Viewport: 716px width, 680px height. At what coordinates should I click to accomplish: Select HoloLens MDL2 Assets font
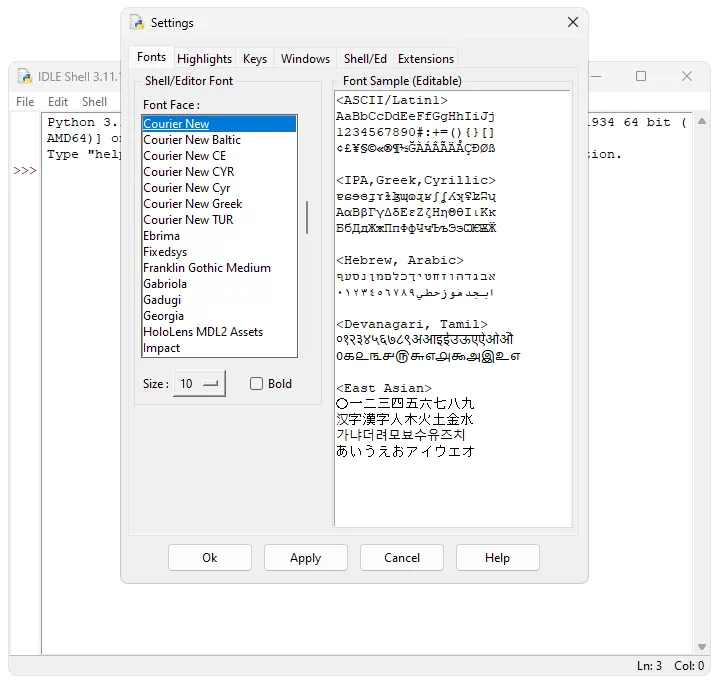[x=219, y=332]
